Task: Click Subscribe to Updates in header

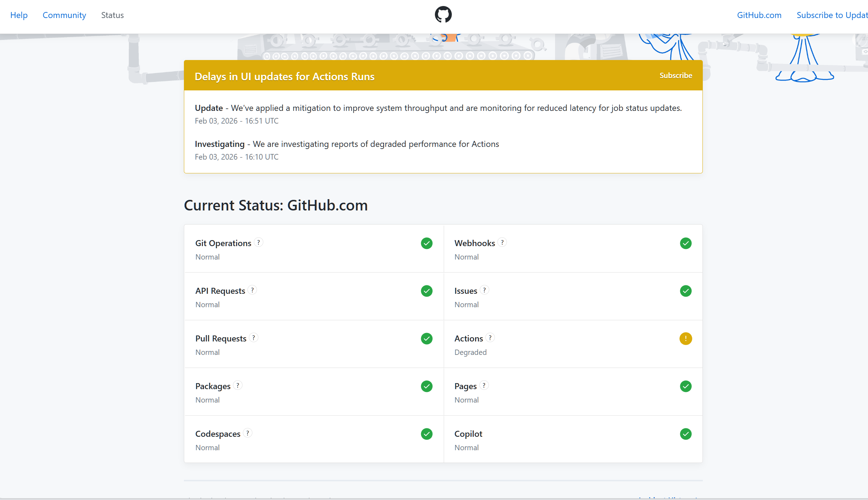Action: point(832,15)
